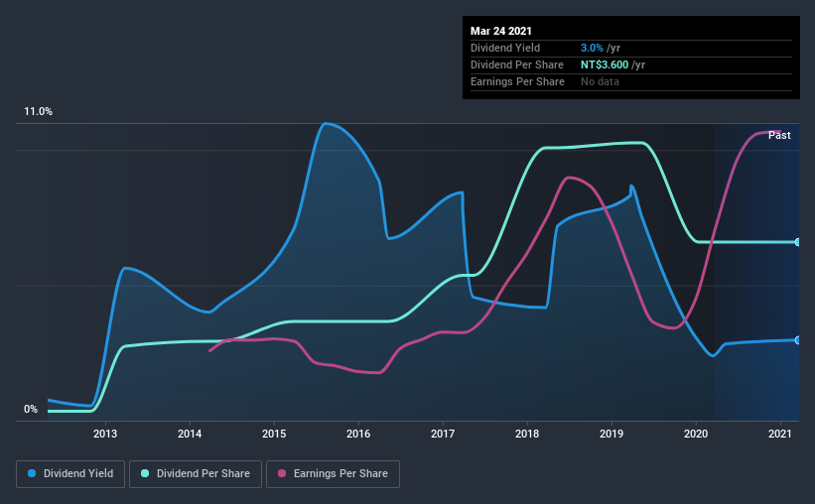
Task: Click the 2018 x-axis label
Action: pos(527,434)
